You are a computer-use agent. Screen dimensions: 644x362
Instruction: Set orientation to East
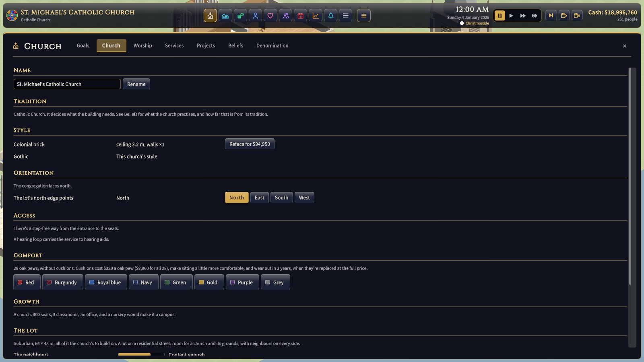(x=260, y=197)
